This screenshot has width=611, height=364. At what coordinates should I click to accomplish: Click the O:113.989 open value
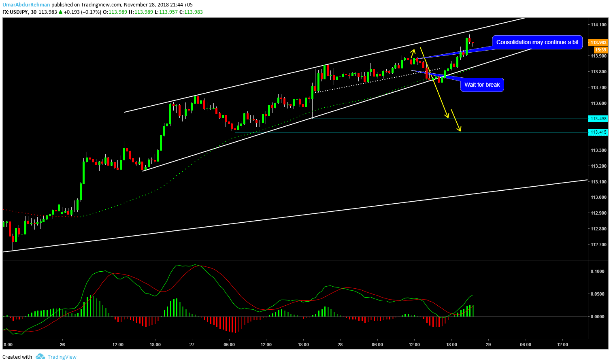[115, 12]
